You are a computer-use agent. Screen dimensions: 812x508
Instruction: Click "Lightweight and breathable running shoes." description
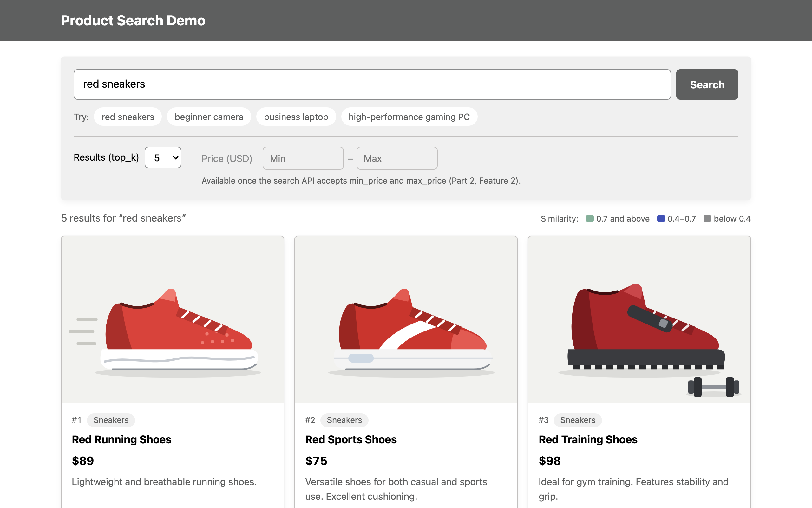pyautogui.click(x=164, y=482)
